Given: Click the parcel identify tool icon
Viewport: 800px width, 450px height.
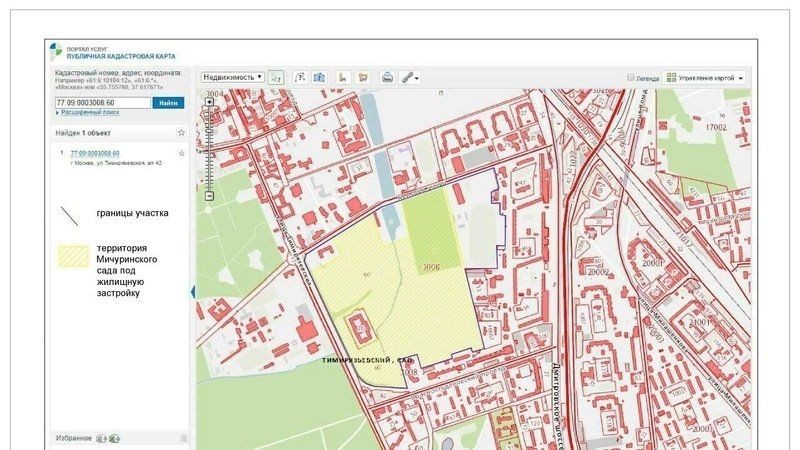Looking at the screenshot, I should click(277, 77).
